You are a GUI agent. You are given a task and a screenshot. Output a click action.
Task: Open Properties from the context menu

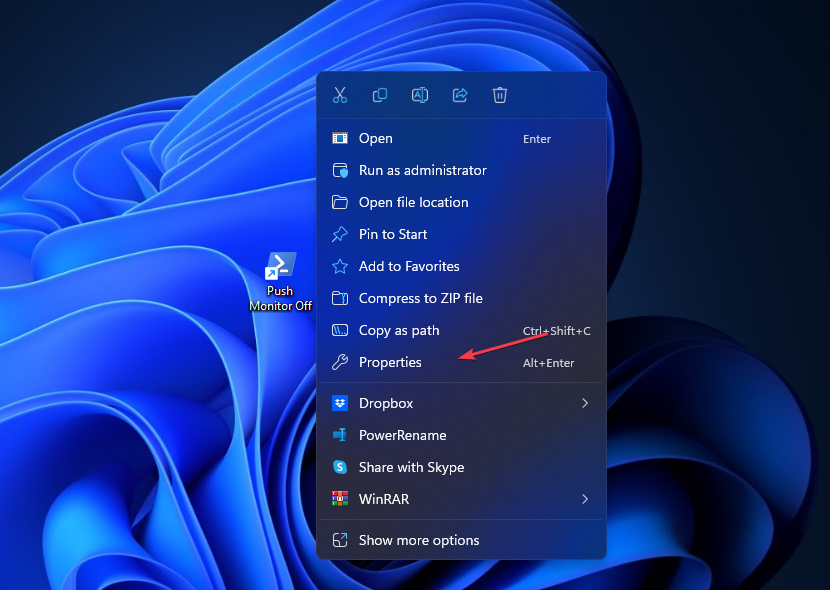(462, 362)
